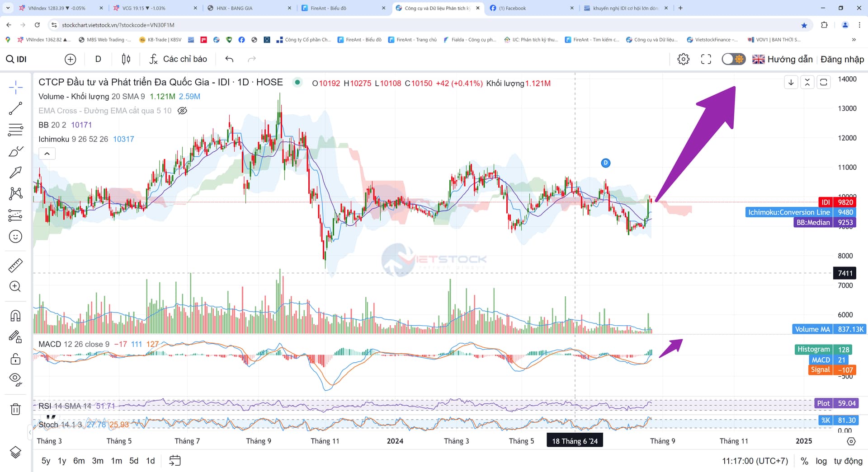
Task: Open the chart patterns tool
Action: click(15, 194)
